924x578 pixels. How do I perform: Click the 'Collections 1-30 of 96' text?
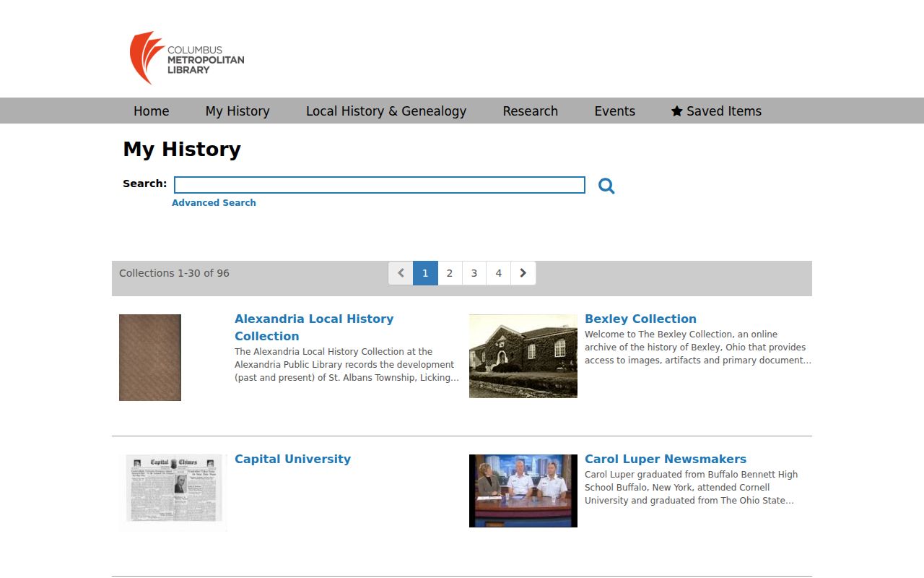pyautogui.click(x=174, y=273)
